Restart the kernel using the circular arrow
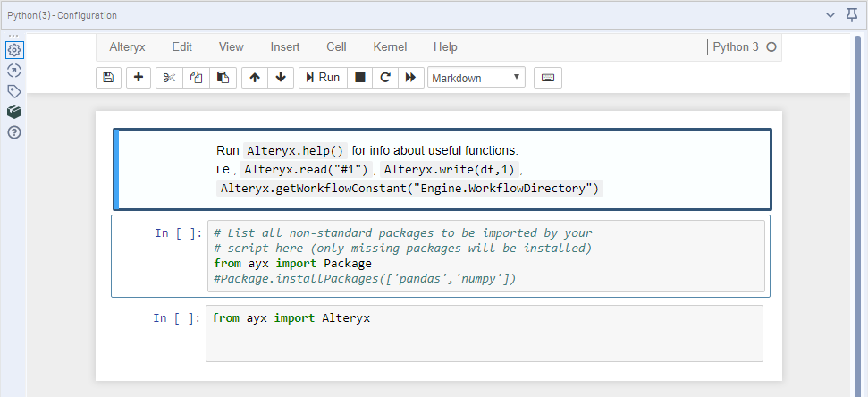Viewport: 868px width, 397px height. pos(384,78)
